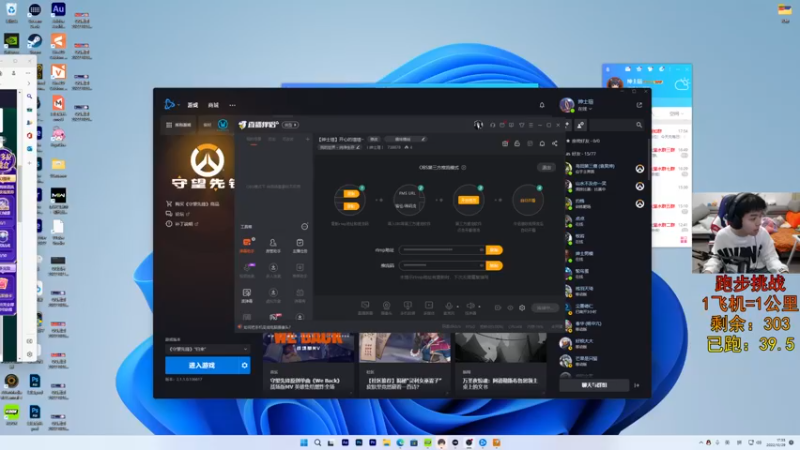Select the NVIDIA desktop icon

(11, 43)
